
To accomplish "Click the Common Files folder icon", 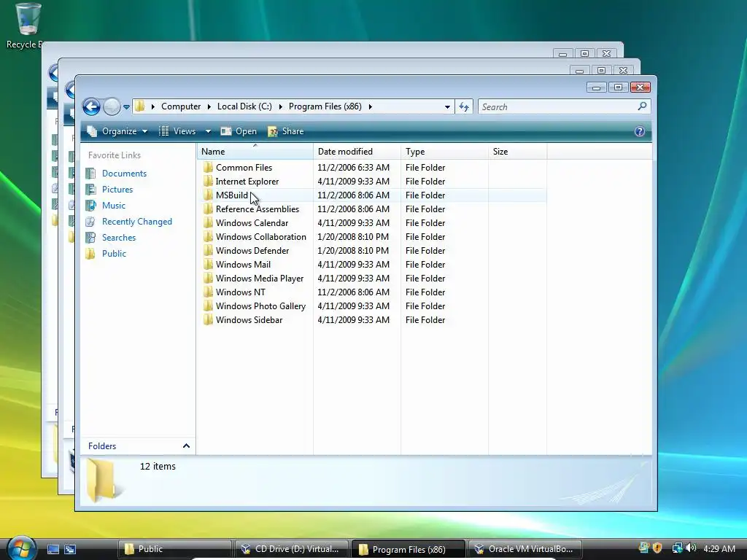I will coord(208,167).
